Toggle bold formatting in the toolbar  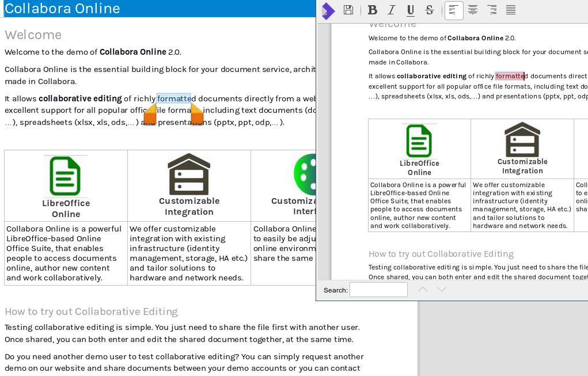[x=373, y=10]
